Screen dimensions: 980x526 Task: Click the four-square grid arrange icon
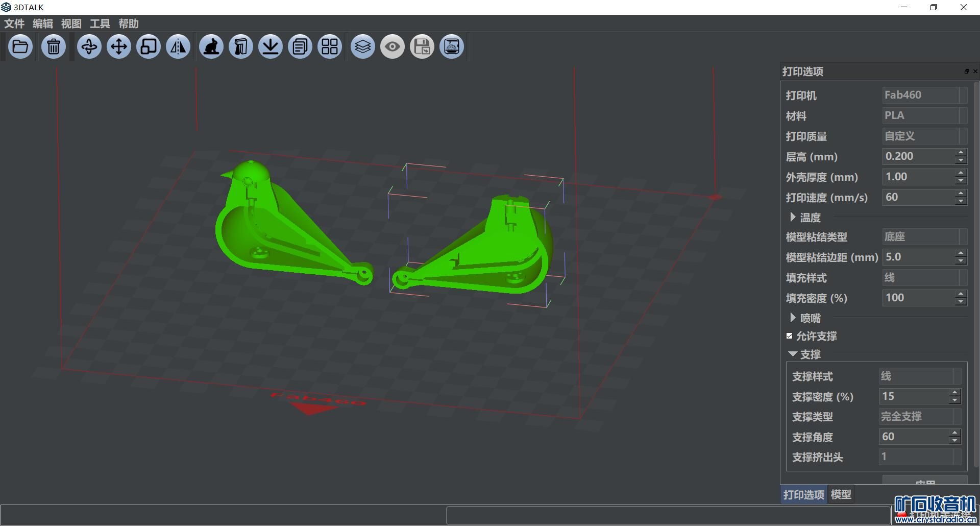[x=330, y=47]
